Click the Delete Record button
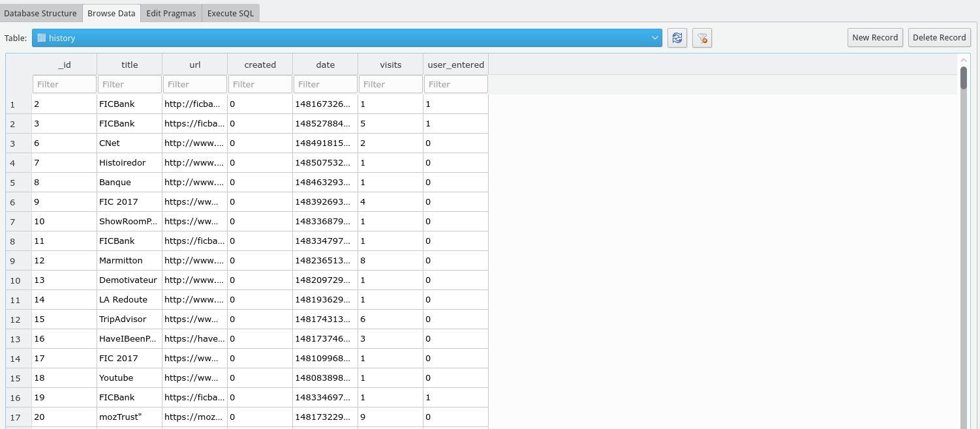 click(x=940, y=37)
